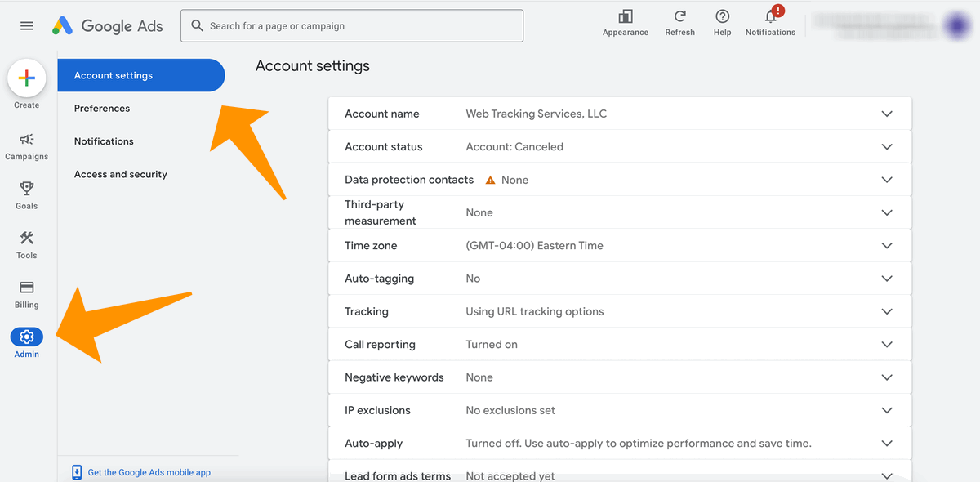Expand the Account name row
The height and width of the screenshot is (482, 980).
click(x=620, y=114)
